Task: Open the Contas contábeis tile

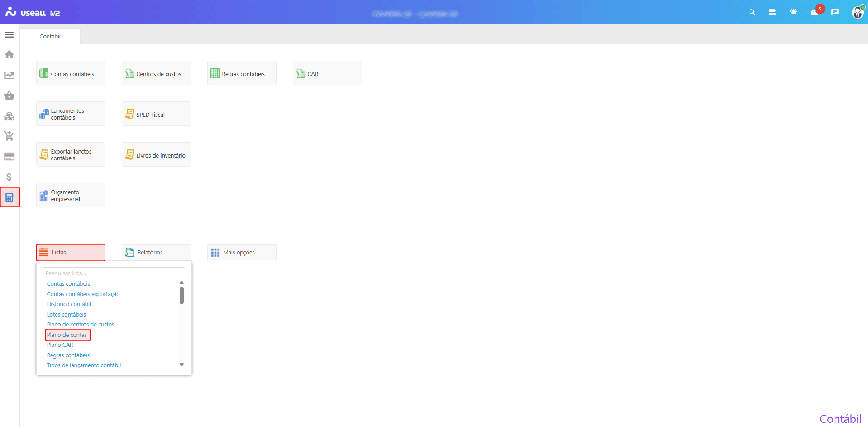Action: 71,73
